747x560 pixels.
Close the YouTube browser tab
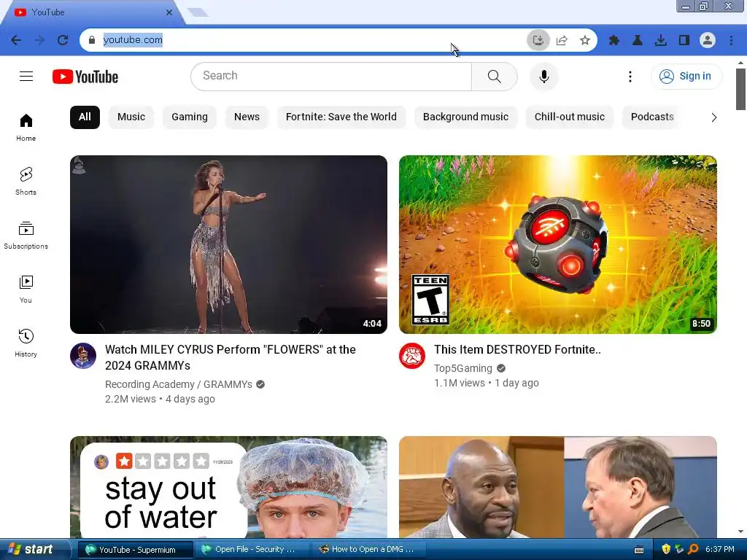pos(169,12)
